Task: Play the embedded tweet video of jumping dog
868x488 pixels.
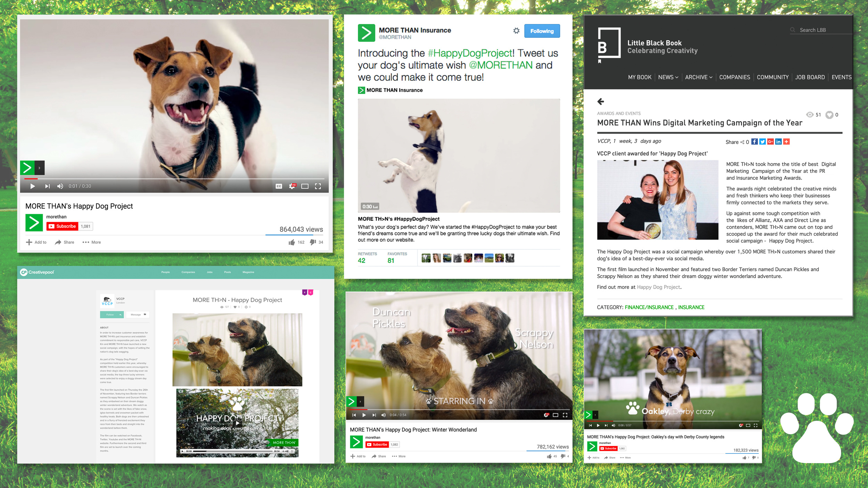Action: tap(459, 155)
